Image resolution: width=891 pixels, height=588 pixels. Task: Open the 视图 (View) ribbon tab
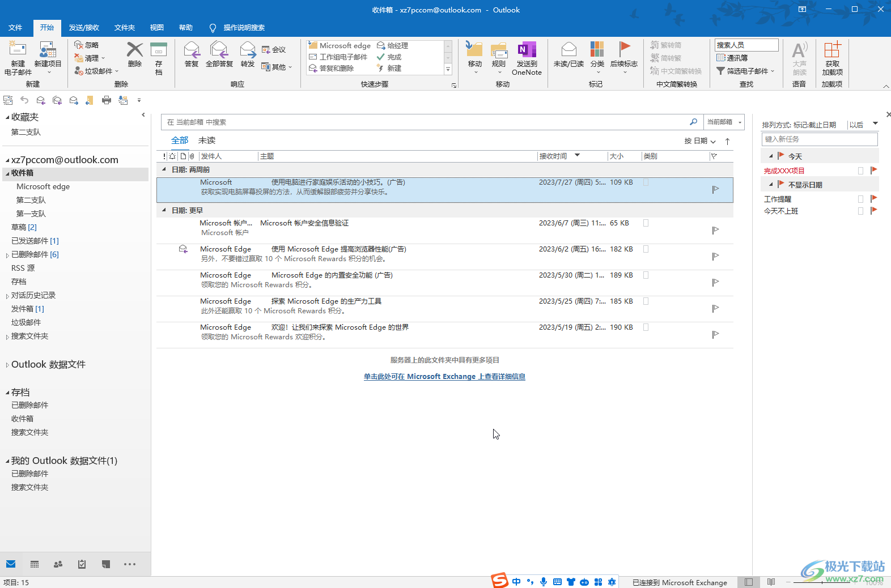click(x=157, y=27)
